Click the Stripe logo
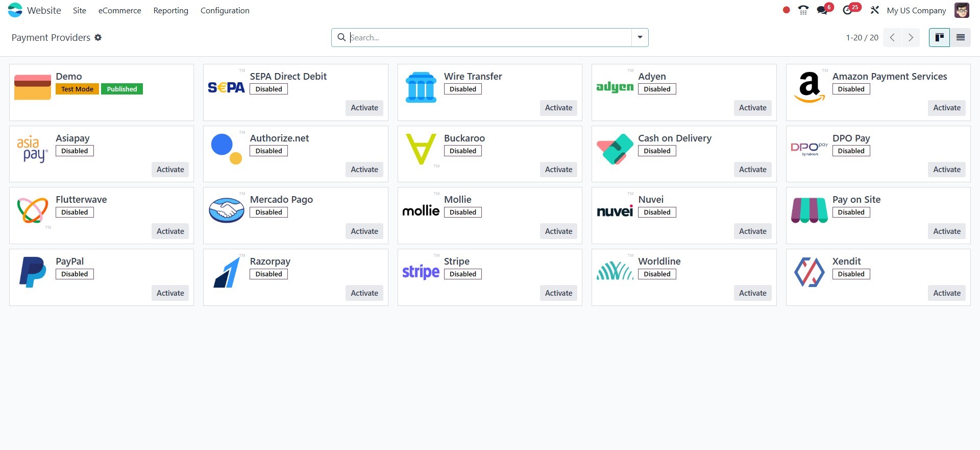 pyautogui.click(x=421, y=272)
